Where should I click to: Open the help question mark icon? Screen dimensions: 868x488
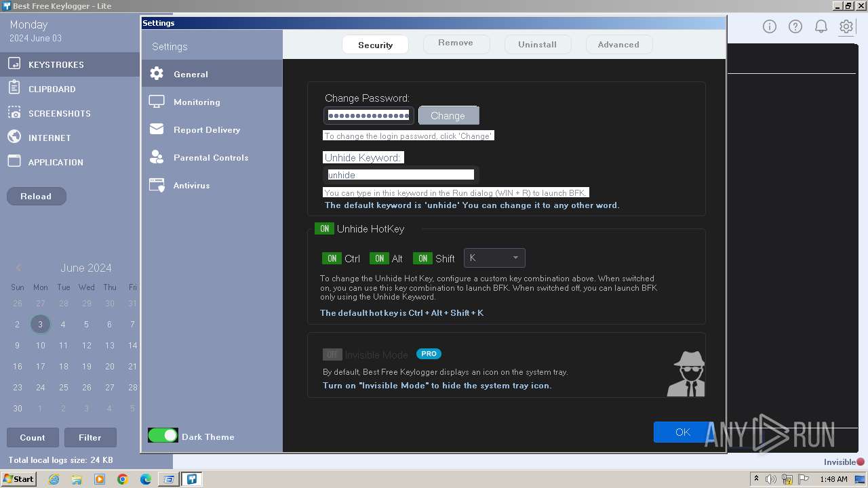point(795,26)
